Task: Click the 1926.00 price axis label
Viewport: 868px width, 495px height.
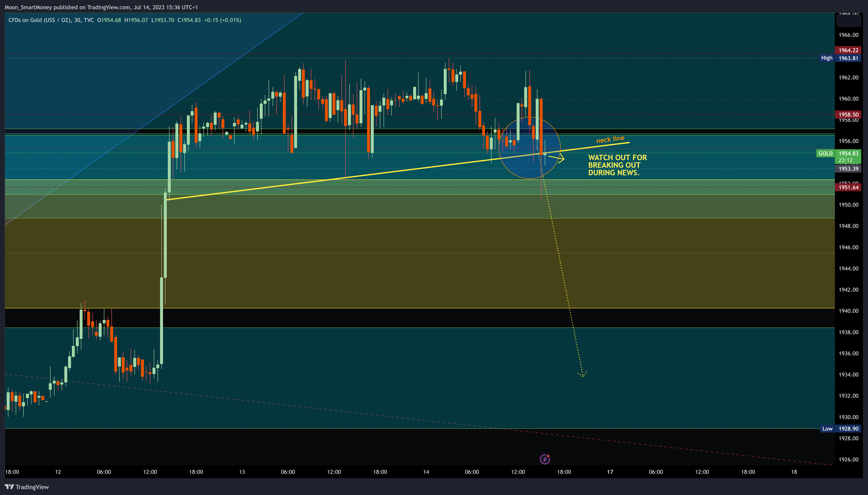Action: pos(848,459)
